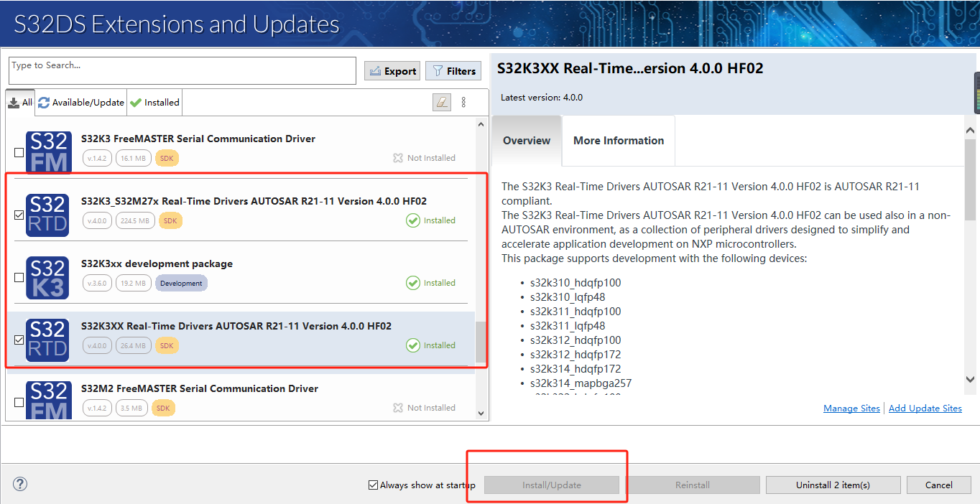Image resolution: width=980 pixels, height=504 pixels.
Task: Click the Latest version: 4.0.0 text
Action: [542, 98]
